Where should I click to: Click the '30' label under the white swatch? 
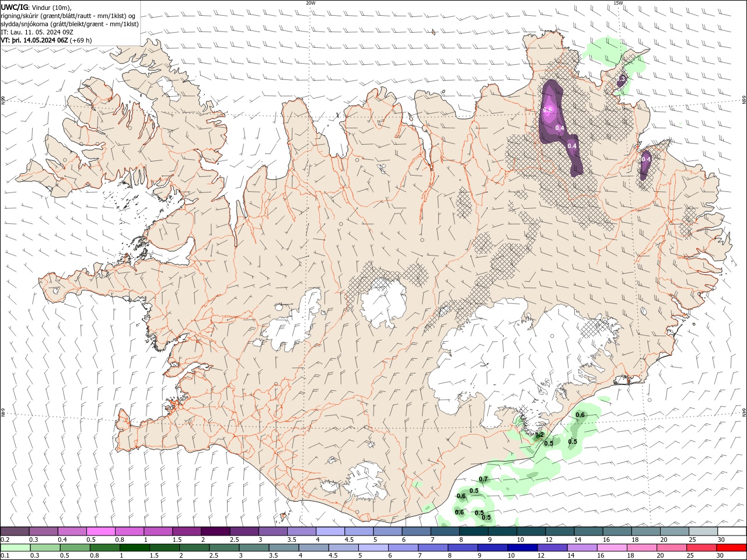[721, 540]
